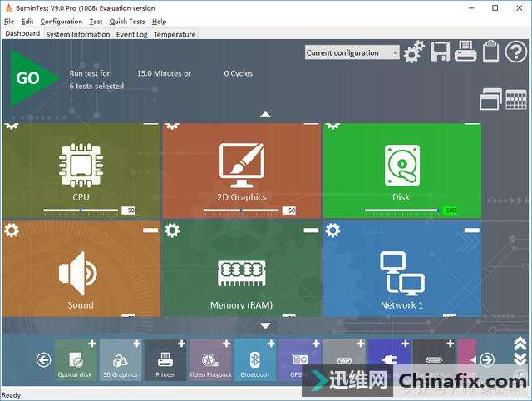Viewport: 532px width, 401px height.
Task: Click 2D Graphics duty cycle value 50
Action: [289, 210]
